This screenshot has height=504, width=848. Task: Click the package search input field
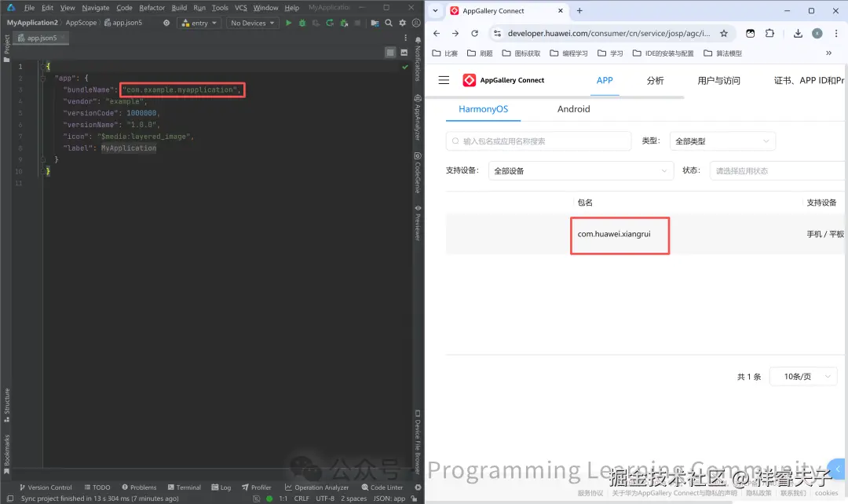tap(540, 141)
